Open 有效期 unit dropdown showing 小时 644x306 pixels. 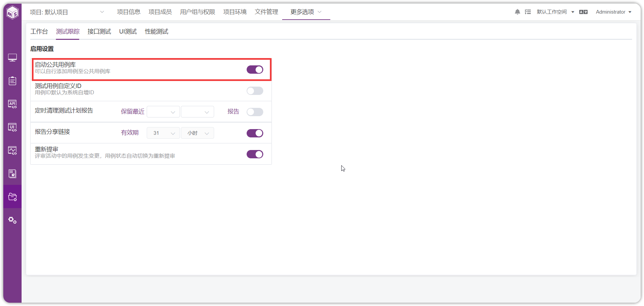[198, 133]
